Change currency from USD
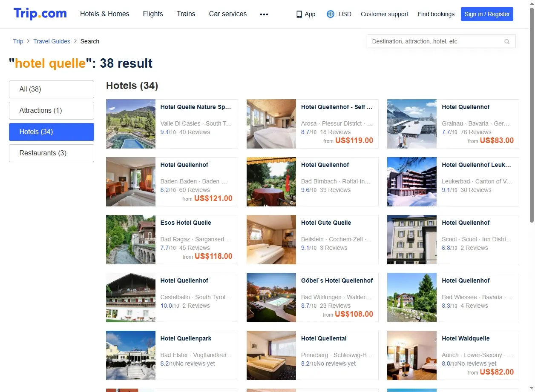535x392 pixels. point(345,14)
